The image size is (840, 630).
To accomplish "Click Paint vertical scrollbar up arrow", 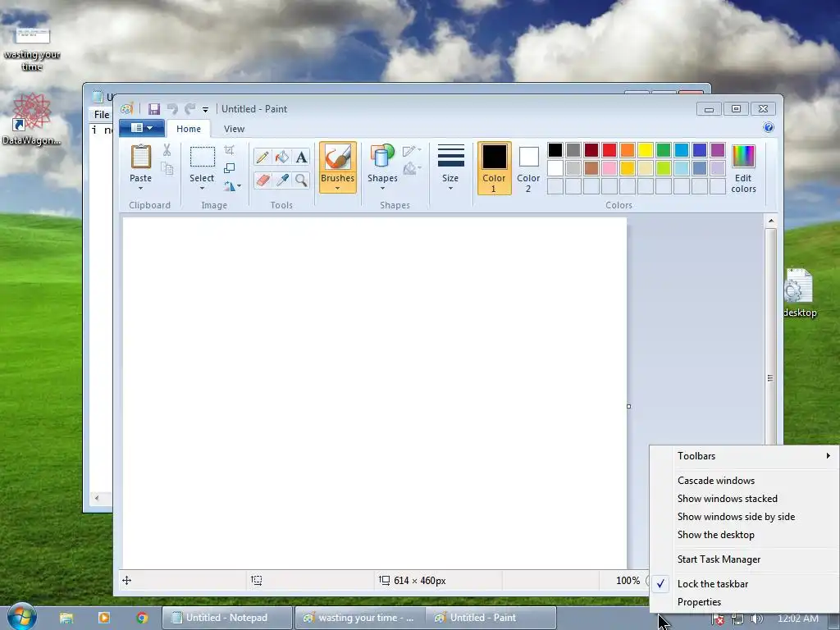I will (771, 221).
